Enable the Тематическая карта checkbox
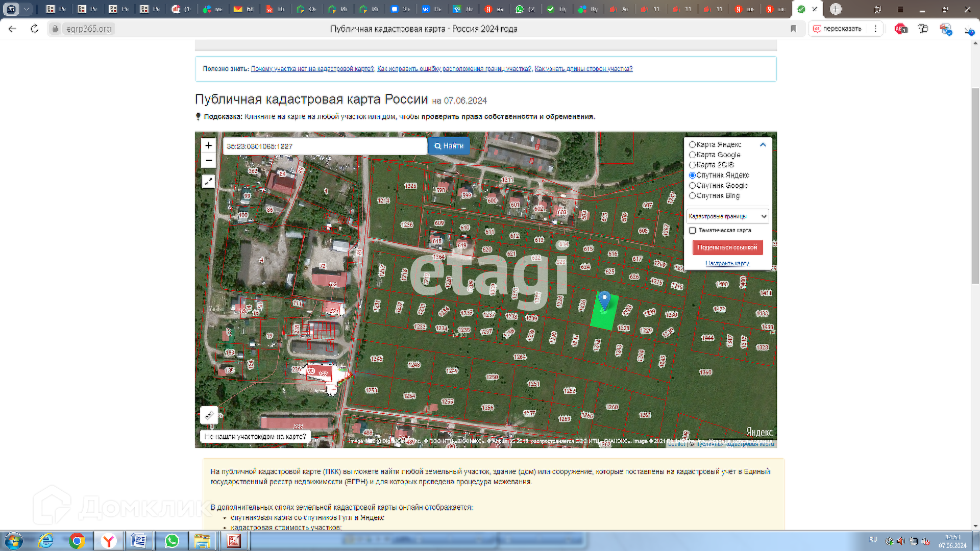The width and height of the screenshot is (980, 551). coord(693,231)
